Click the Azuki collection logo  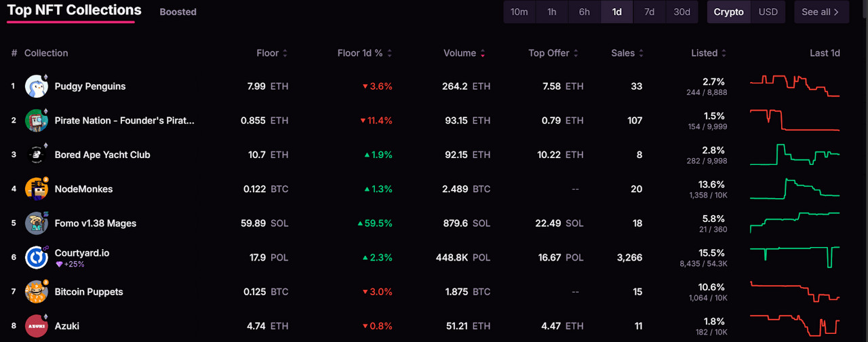point(37,326)
